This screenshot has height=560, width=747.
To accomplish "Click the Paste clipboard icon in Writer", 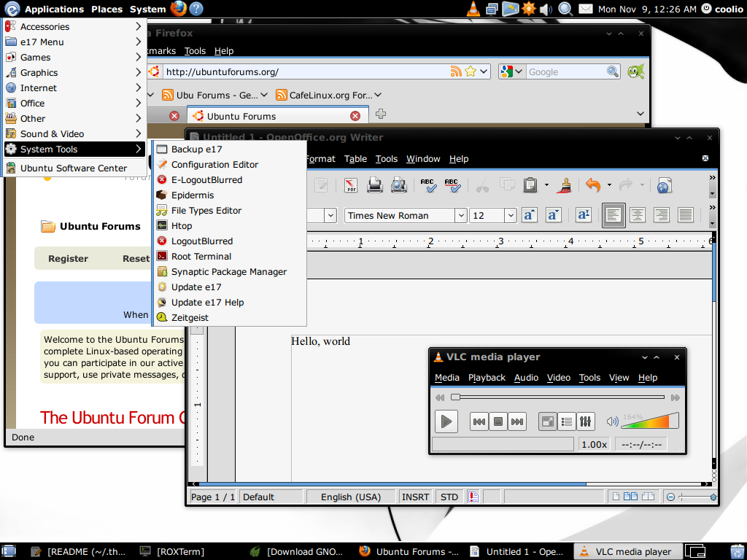I will [530, 185].
